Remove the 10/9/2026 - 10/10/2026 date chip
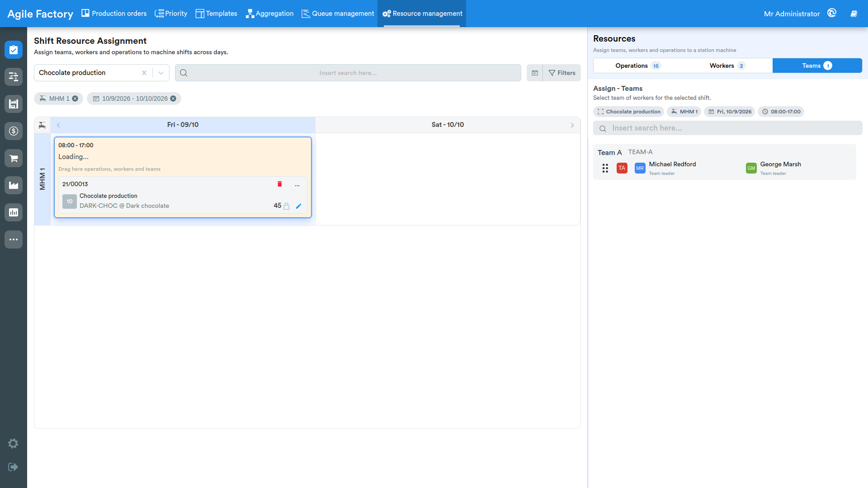This screenshot has width=868, height=488. point(173,99)
